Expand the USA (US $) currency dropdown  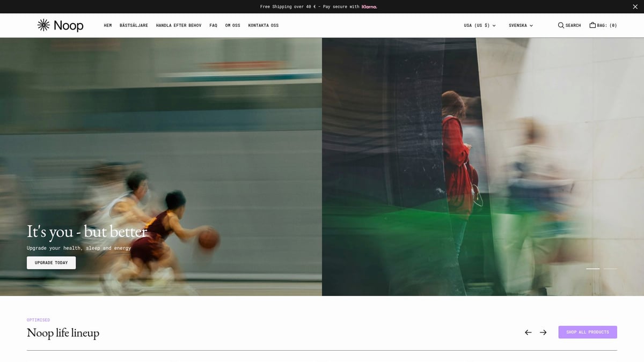[479, 25]
